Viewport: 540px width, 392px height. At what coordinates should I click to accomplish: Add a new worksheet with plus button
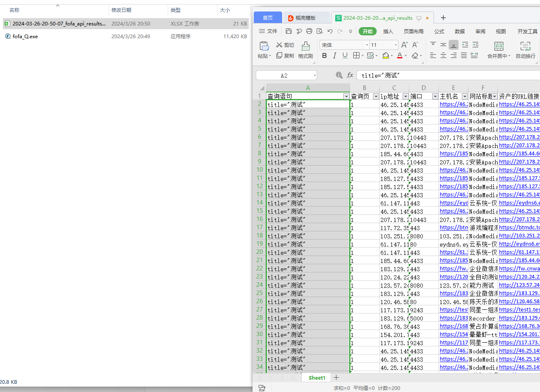[x=336, y=378]
